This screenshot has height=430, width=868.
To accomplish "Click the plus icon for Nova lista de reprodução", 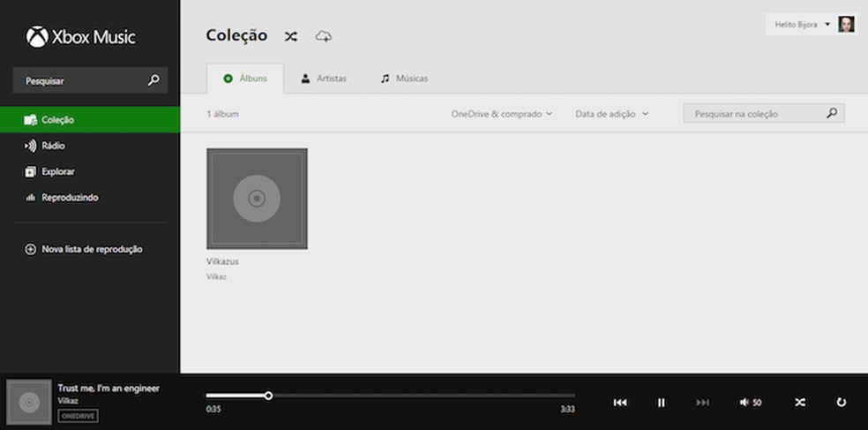I will [31, 249].
